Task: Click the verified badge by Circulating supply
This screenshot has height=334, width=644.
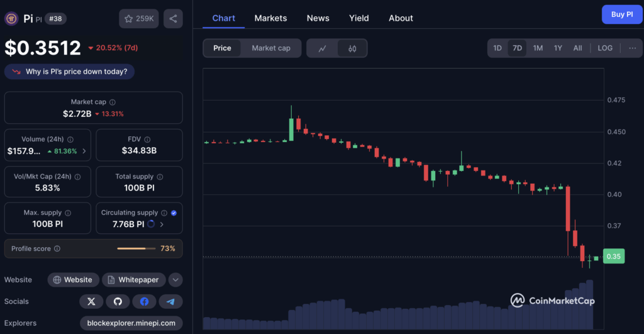Action: (174, 213)
